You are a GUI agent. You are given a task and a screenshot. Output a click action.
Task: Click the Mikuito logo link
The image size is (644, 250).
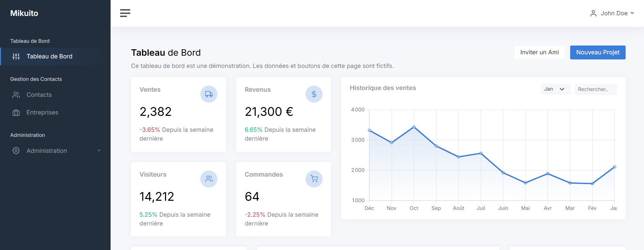(24, 13)
